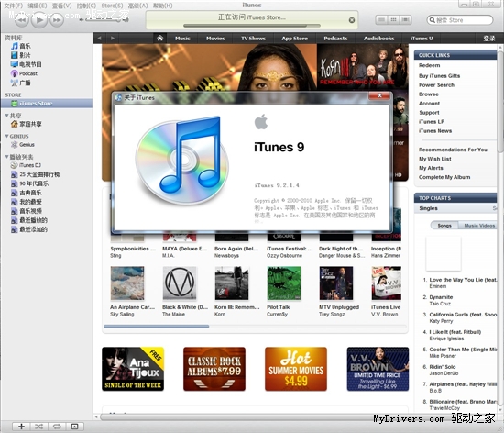This screenshot has width=504, height=433.
Task: Select the Songs chart tab
Action: (444, 226)
